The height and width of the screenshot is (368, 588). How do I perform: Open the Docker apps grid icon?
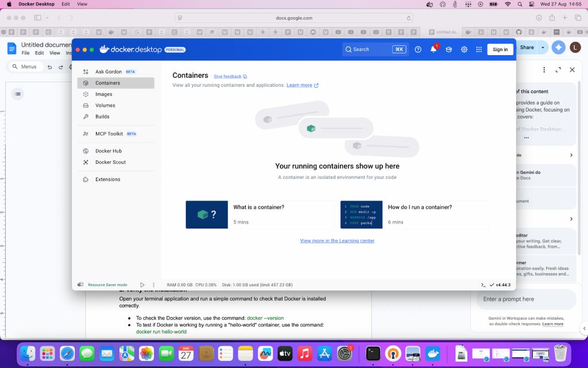pyautogui.click(x=479, y=49)
